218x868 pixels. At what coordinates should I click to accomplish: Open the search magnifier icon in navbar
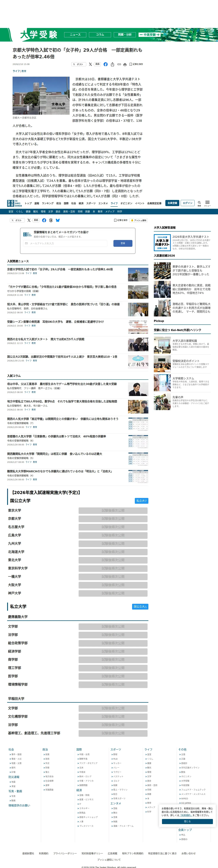click(x=199, y=203)
